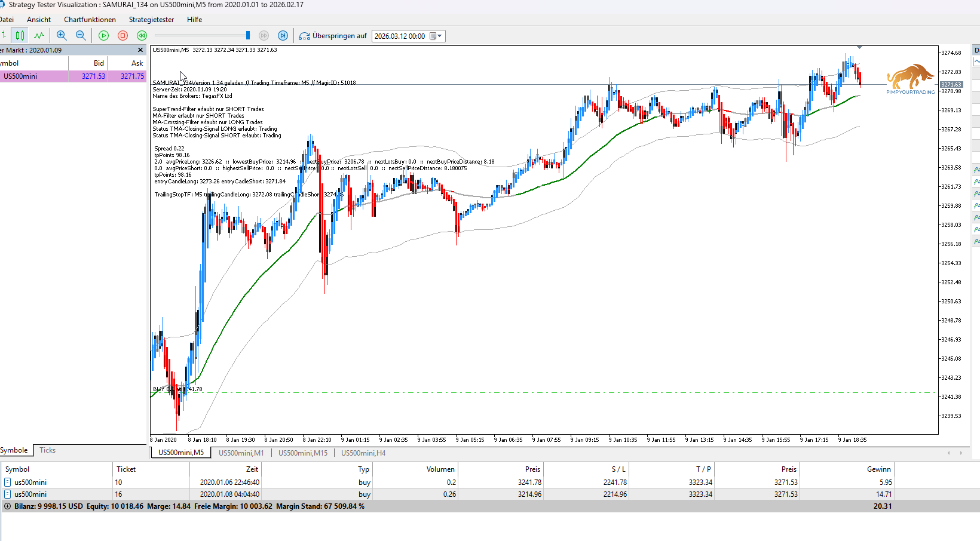Stop the strategy test visualization
The height and width of the screenshot is (541, 980).
click(x=122, y=36)
